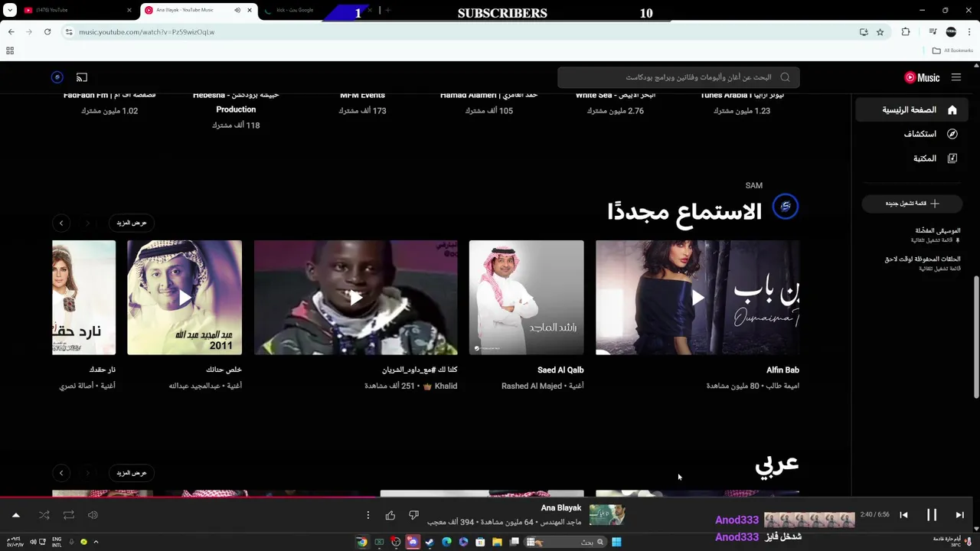This screenshot has width=980, height=551.
Task: Toggle repeat mode
Action: coord(69,516)
